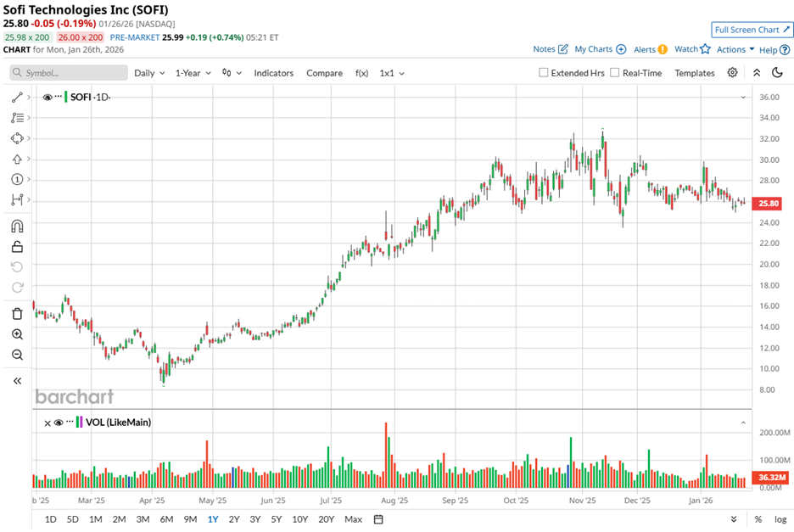This screenshot has height=532, width=794.
Task: Click the My Charts link
Action: point(594,49)
